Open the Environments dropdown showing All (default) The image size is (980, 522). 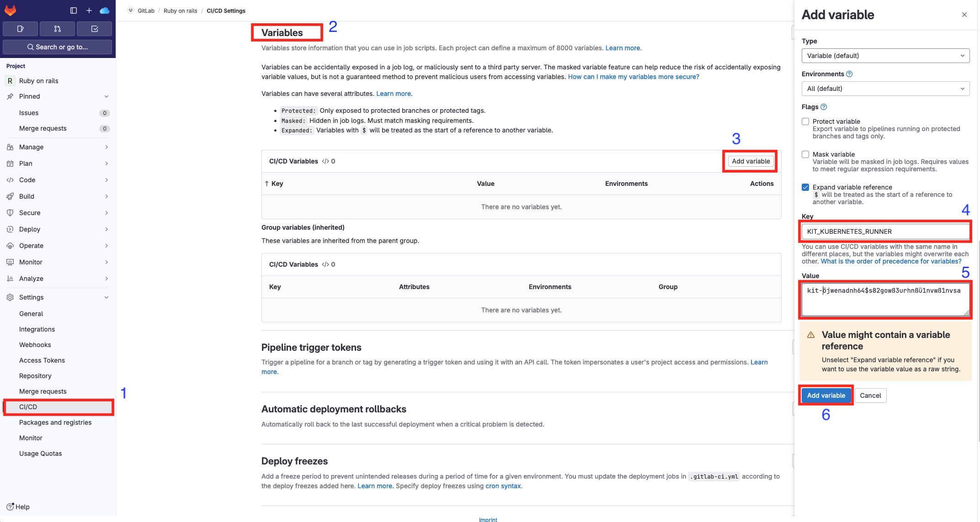pyautogui.click(x=885, y=89)
